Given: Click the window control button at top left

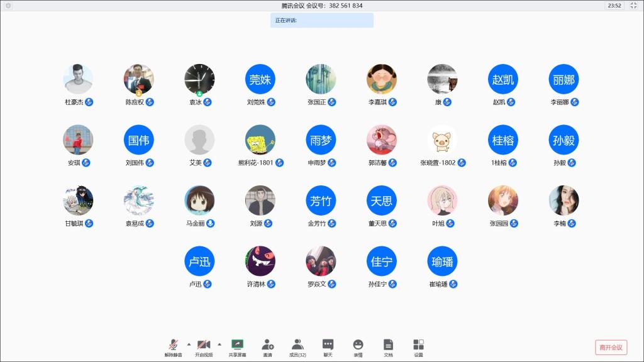Looking at the screenshot, I should (7, 5).
